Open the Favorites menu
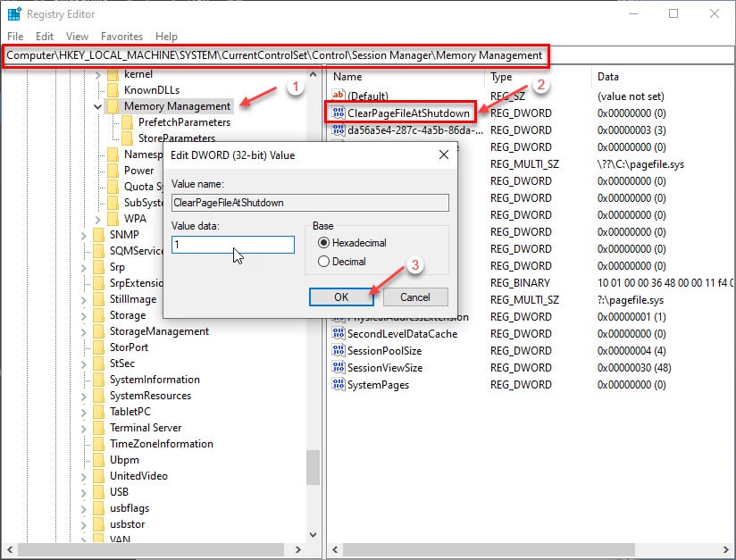This screenshot has height=560, width=736. click(x=121, y=36)
